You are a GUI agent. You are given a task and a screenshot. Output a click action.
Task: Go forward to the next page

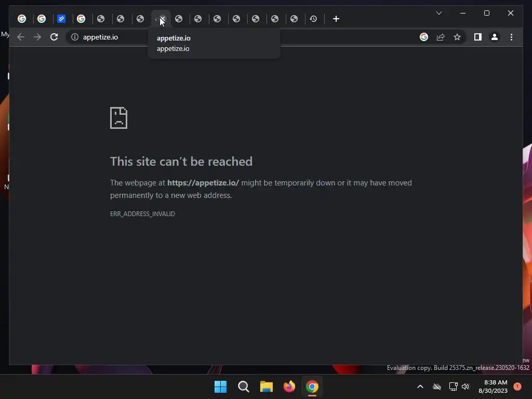[37, 37]
